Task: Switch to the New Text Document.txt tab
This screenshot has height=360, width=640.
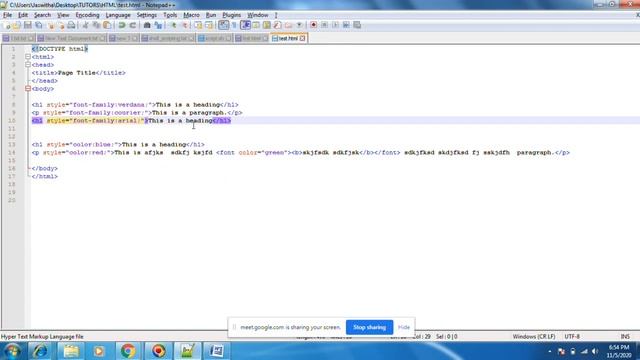Action: click(x=71, y=38)
